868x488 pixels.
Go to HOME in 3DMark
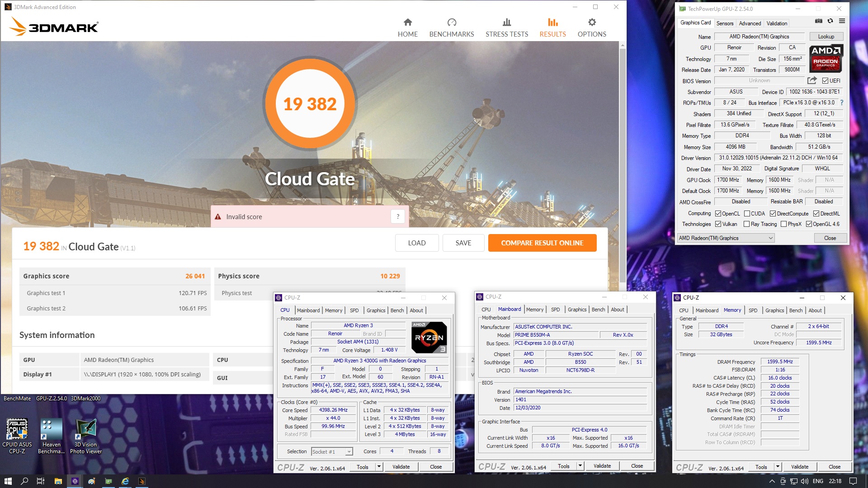pyautogui.click(x=407, y=28)
